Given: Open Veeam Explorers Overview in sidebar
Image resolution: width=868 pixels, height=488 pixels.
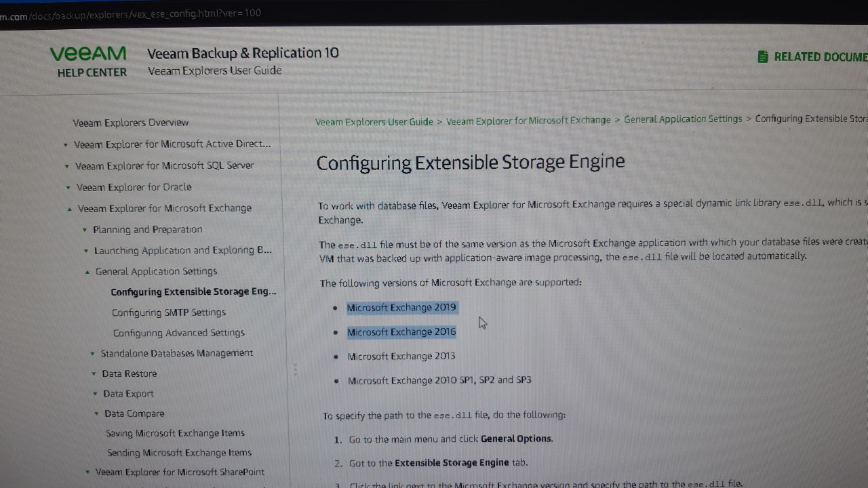Looking at the screenshot, I should tap(131, 123).
